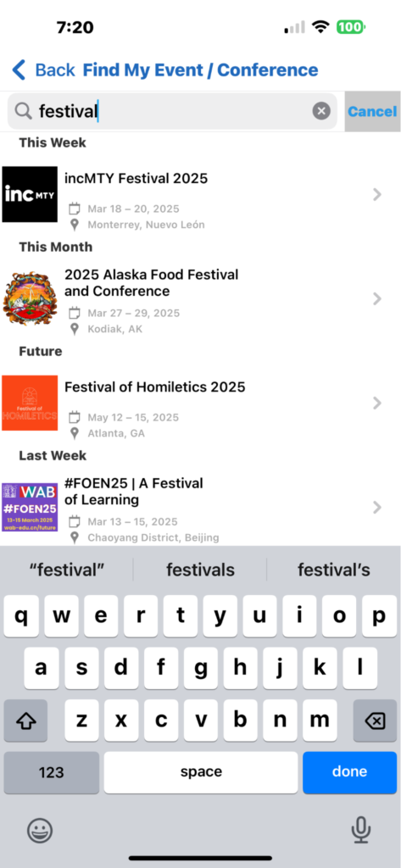The height and width of the screenshot is (868, 401).
Task: Open the Alaska Food Festival artwork thumbnail
Action: click(30, 298)
